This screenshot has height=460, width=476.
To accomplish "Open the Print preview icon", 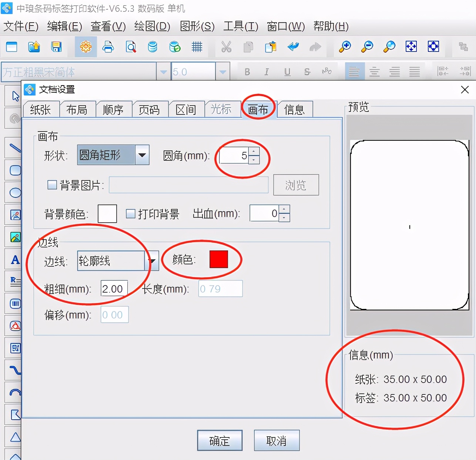I will pyautogui.click(x=131, y=47).
